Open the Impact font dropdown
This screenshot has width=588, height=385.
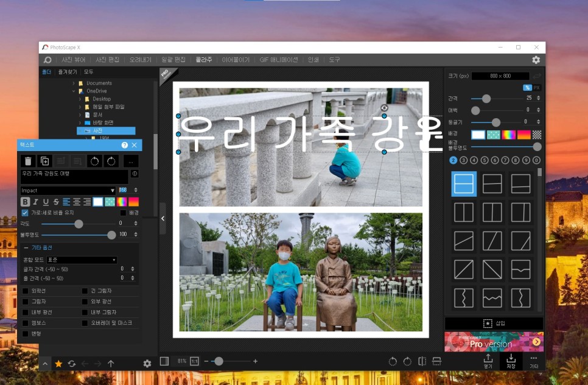(x=68, y=190)
